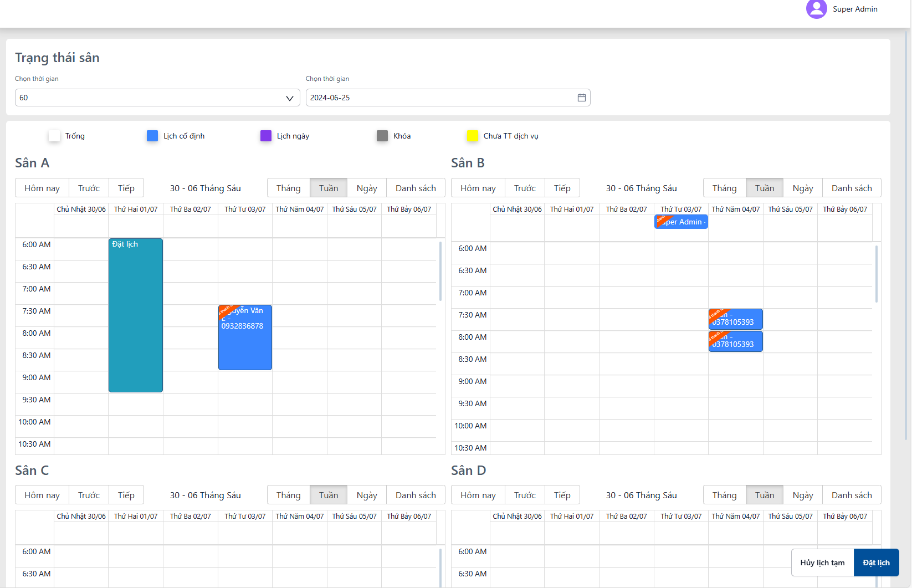
Task: Open the 7:30 AM 0378105393 booking in Sân B
Action: click(735, 319)
